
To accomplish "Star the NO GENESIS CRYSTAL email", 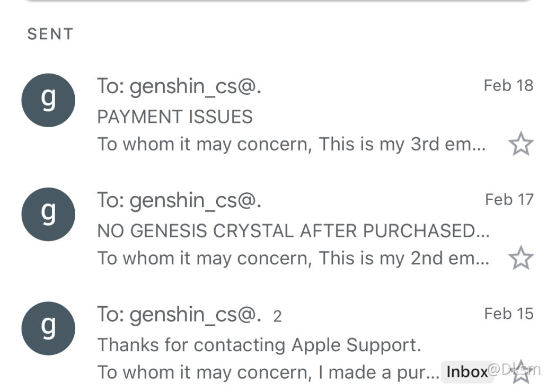I will [x=521, y=257].
